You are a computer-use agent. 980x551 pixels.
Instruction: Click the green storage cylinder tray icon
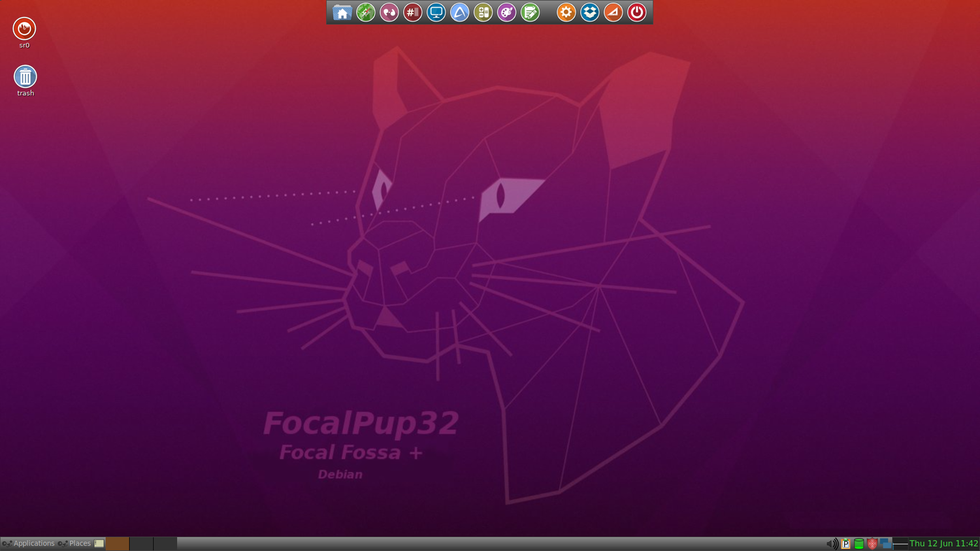coord(859,543)
